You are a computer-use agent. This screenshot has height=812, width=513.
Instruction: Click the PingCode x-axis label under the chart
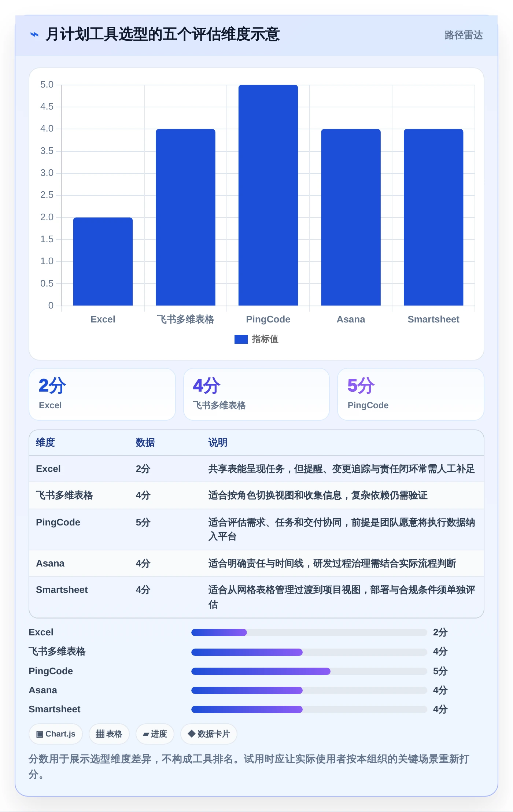tap(268, 319)
